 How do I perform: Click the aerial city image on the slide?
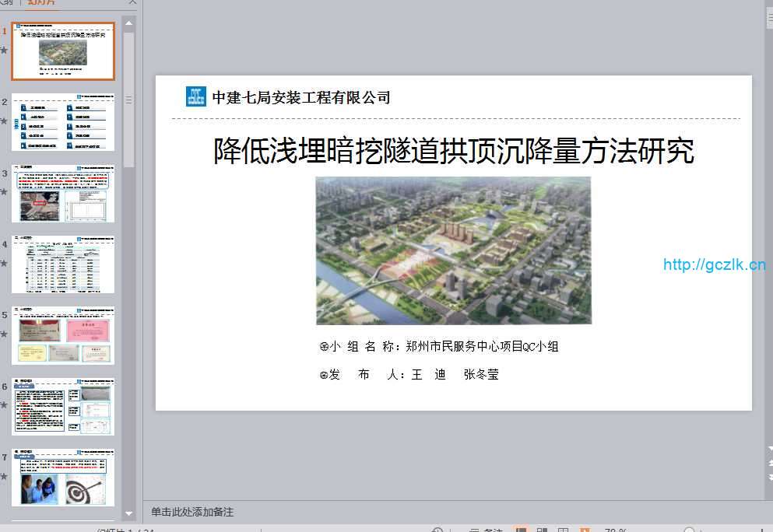pyautogui.click(x=453, y=250)
